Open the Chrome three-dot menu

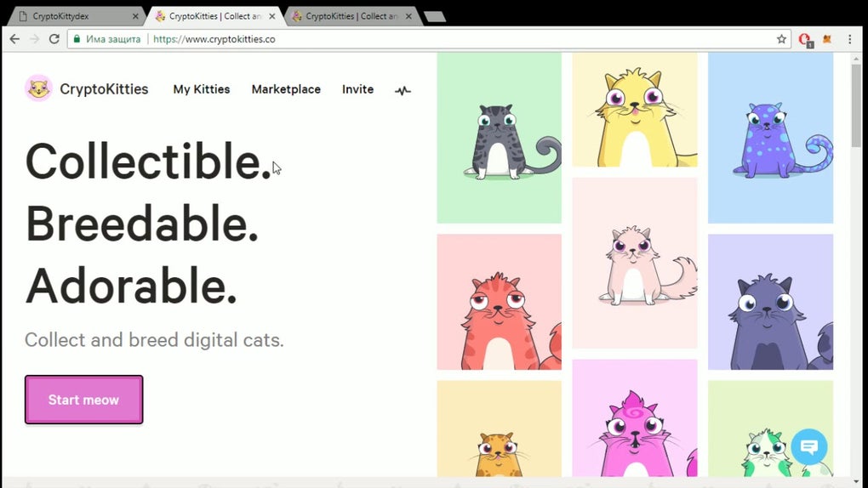click(850, 39)
